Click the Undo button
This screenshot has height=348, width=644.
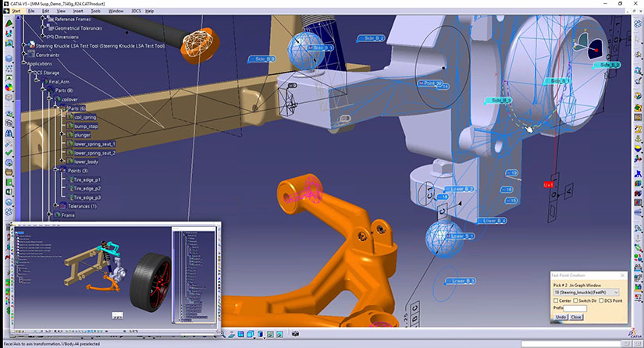tap(561, 318)
